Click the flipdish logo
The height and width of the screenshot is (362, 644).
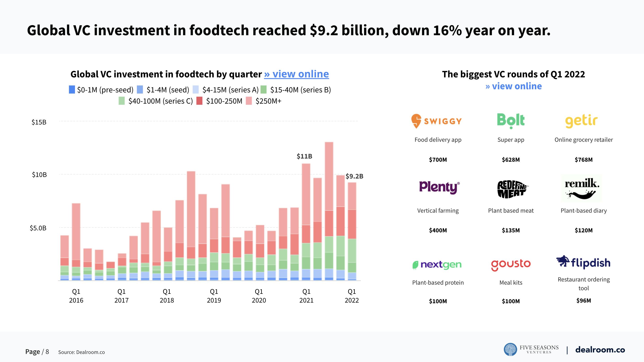[x=583, y=262]
